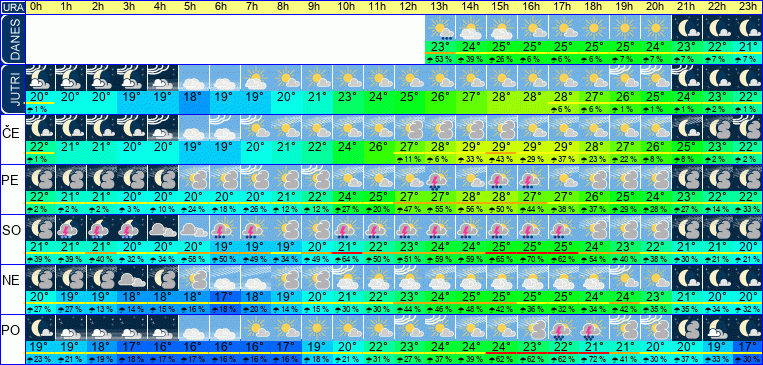Click the DANES 13h sun-with-rain icon
This screenshot has height=365, width=763.
[x=440, y=28]
